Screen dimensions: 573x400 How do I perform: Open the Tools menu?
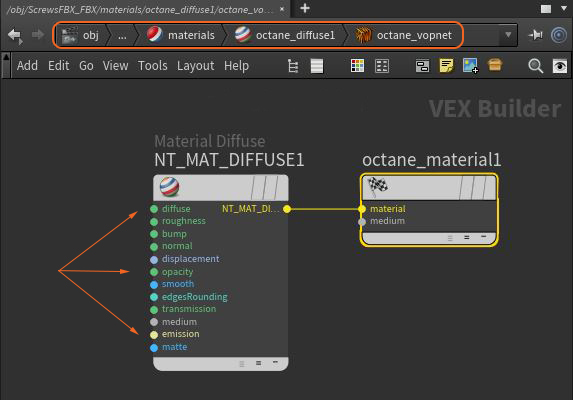[152, 66]
